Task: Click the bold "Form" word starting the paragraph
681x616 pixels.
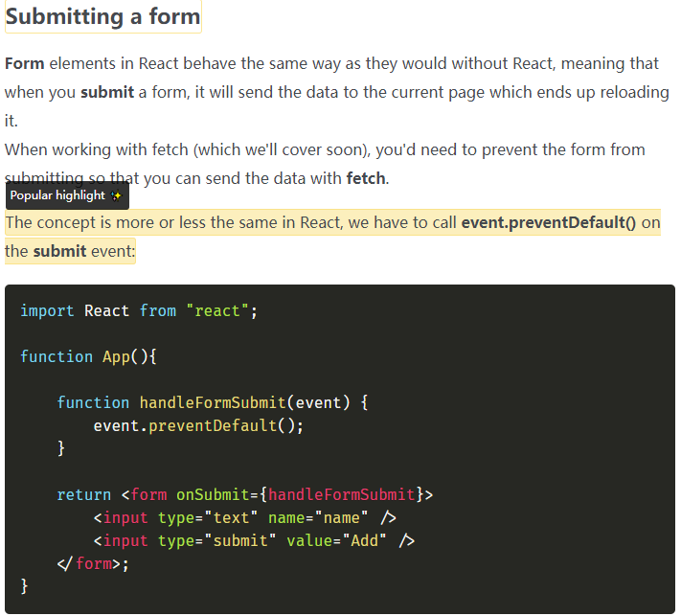Action: (24, 63)
